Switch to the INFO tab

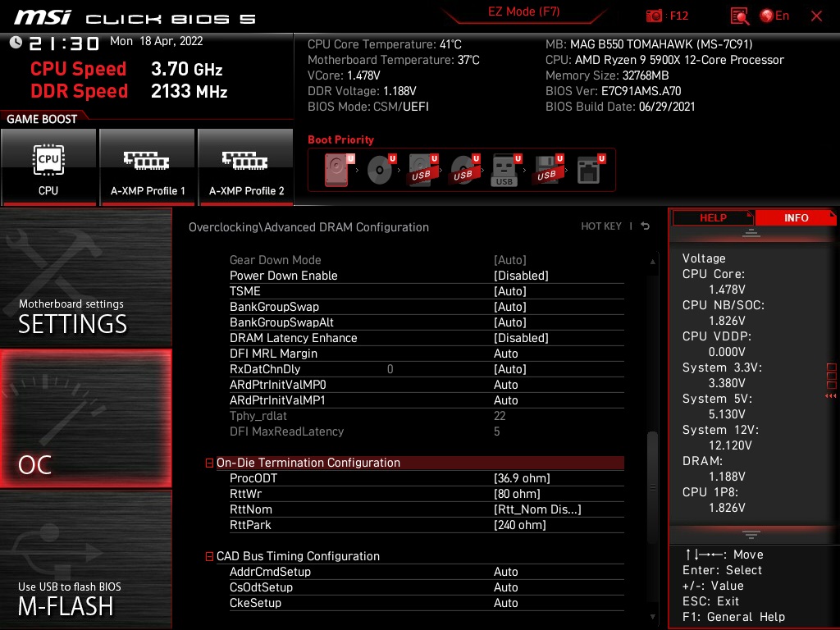[x=796, y=217]
